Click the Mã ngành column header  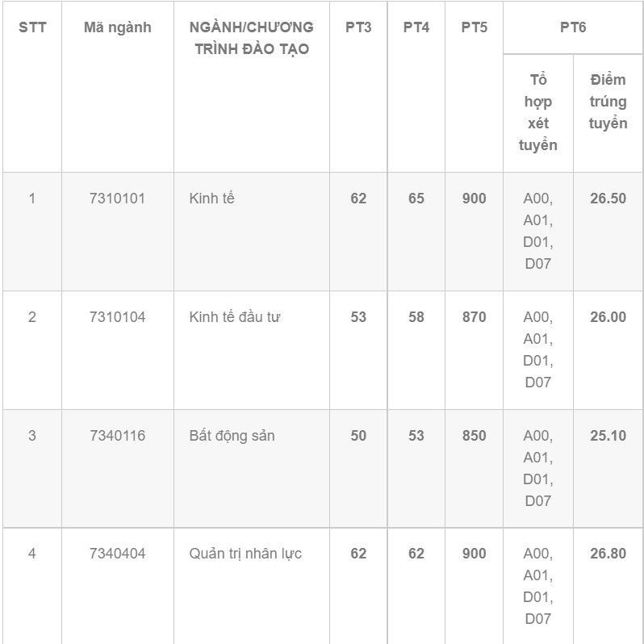click(117, 27)
